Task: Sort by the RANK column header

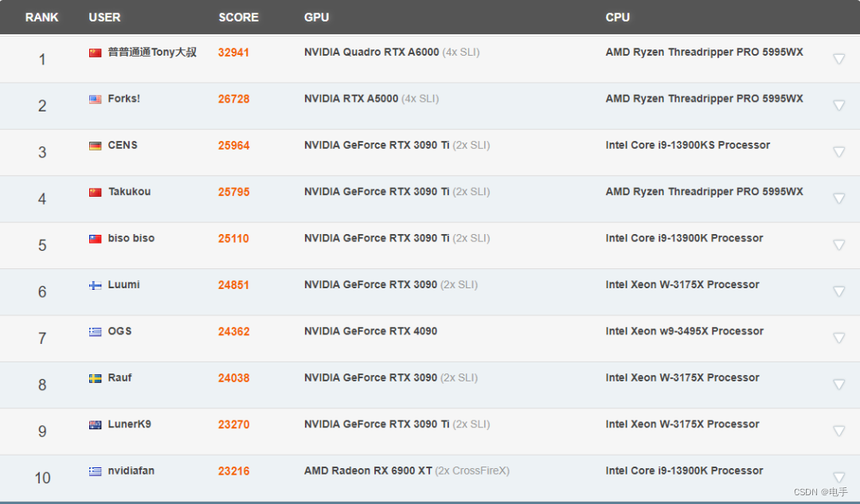Action: (x=41, y=18)
